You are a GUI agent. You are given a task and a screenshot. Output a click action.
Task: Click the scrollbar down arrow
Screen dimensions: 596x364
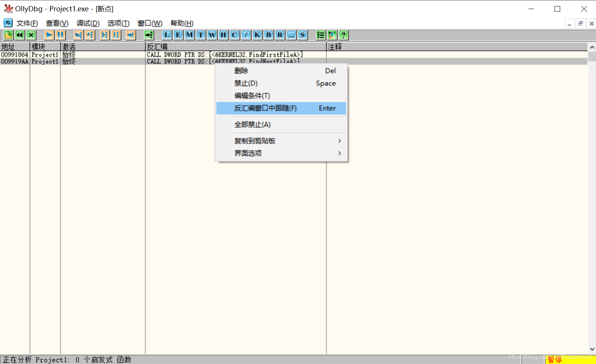click(x=592, y=349)
